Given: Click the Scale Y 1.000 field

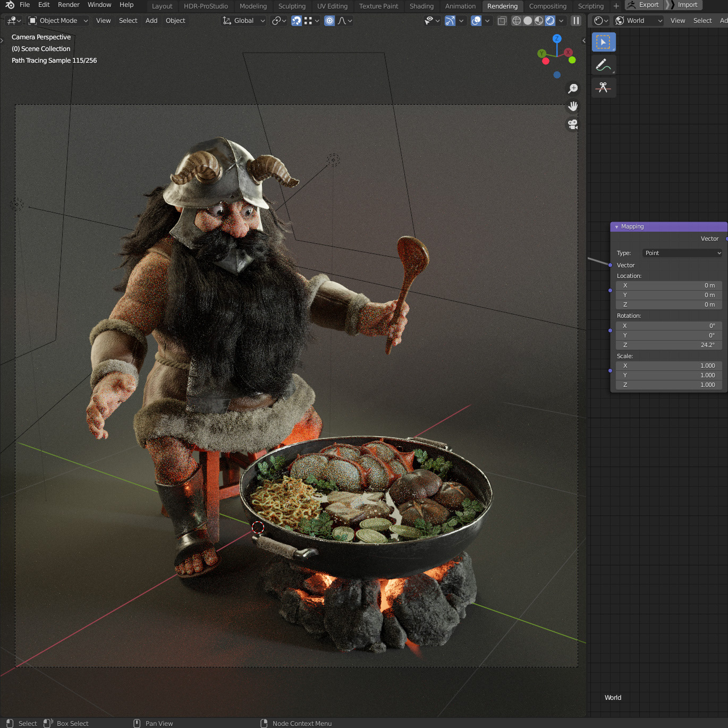Looking at the screenshot, I should pos(668,375).
